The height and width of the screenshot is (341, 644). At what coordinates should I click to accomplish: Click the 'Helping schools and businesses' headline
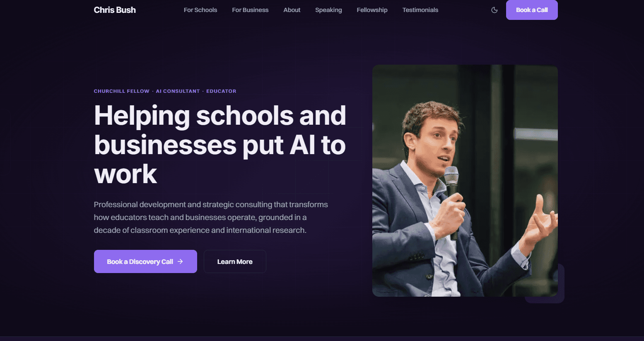[x=220, y=144]
